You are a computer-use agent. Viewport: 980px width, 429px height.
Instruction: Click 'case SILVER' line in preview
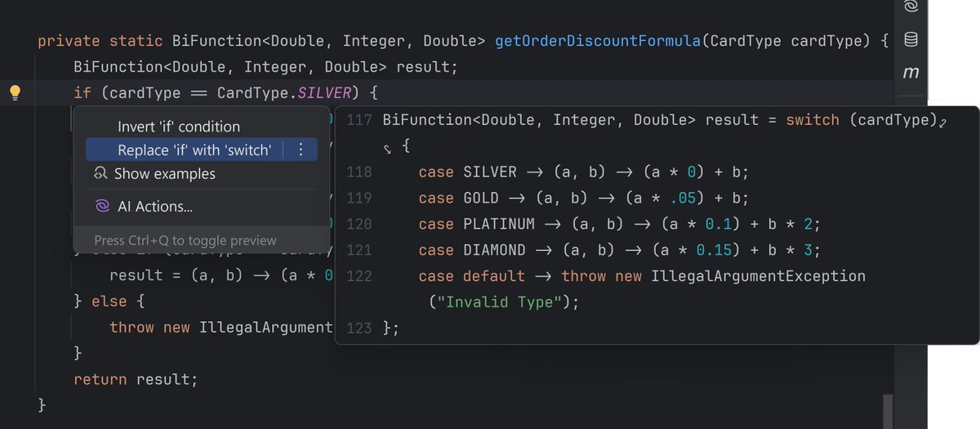tap(583, 172)
